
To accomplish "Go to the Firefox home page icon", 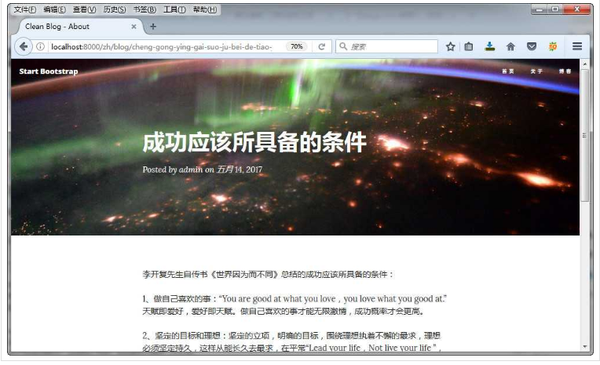I will tap(510, 47).
